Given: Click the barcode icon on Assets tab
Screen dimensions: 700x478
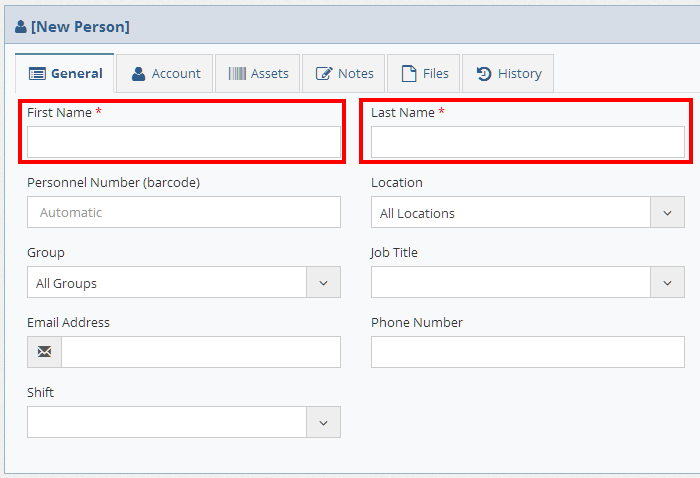Looking at the screenshot, I should tap(237, 74).
